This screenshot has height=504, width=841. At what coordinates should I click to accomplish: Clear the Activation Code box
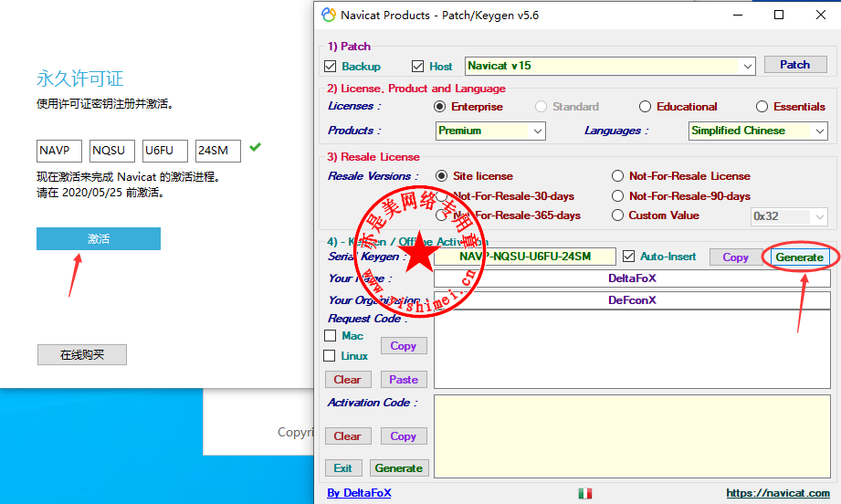pyautogui.click(x=348, y=436)
